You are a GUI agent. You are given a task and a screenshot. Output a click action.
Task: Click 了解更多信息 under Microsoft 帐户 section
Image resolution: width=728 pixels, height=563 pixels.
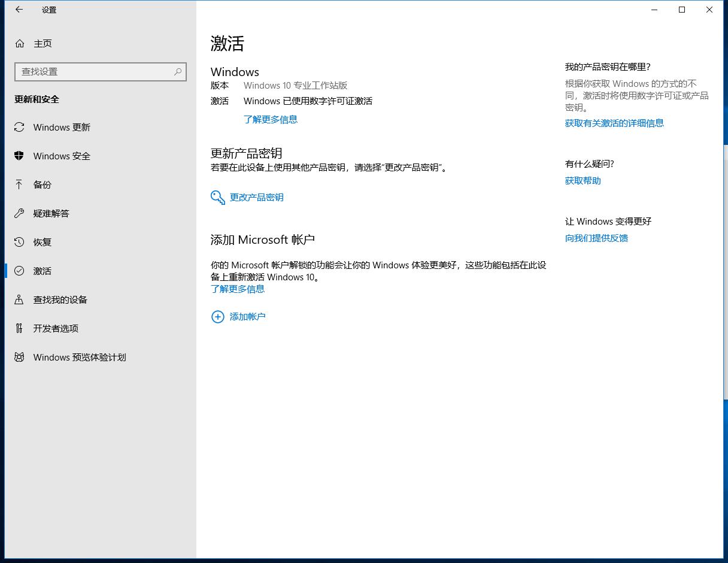(x=237, y=289)
